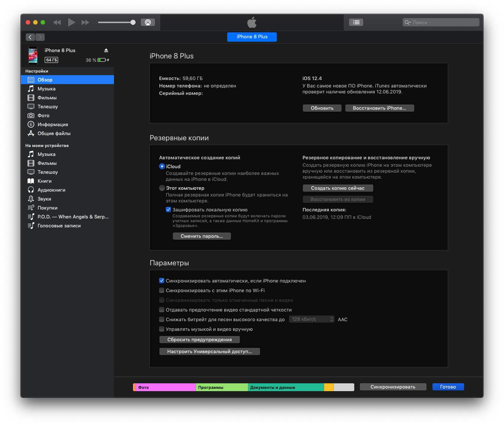
Task: Uncheck Зашифровать локальную копию checkbox
Action: [168, 210]
